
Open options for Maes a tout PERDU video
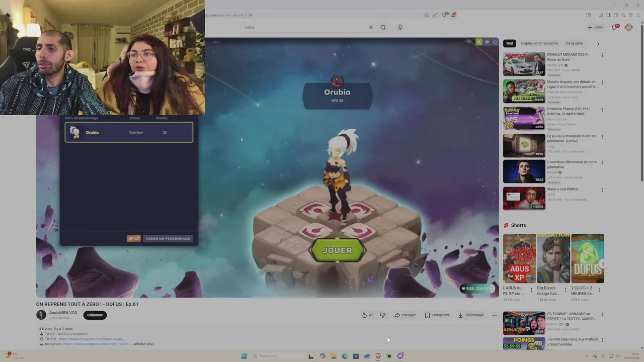pyautogui.click(x=602, y=190)
